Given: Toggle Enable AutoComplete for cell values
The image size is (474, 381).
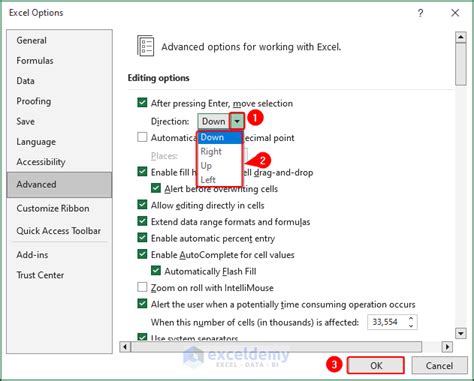Looking at the screenshot, I should click(x=142, y=254).
